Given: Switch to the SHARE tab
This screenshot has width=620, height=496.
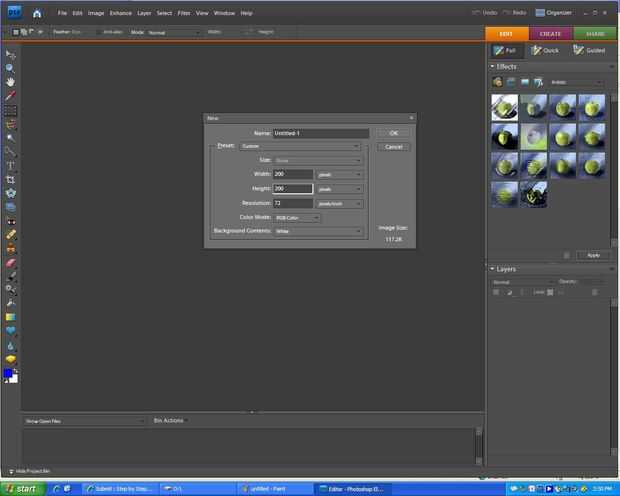Looking at the screenshot, I should click(595, 34).
